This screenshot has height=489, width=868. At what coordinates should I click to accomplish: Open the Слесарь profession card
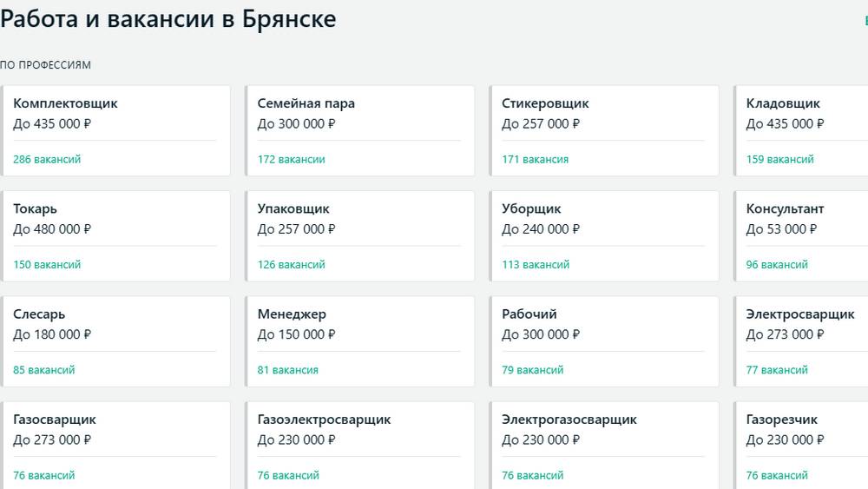[115, 341]
